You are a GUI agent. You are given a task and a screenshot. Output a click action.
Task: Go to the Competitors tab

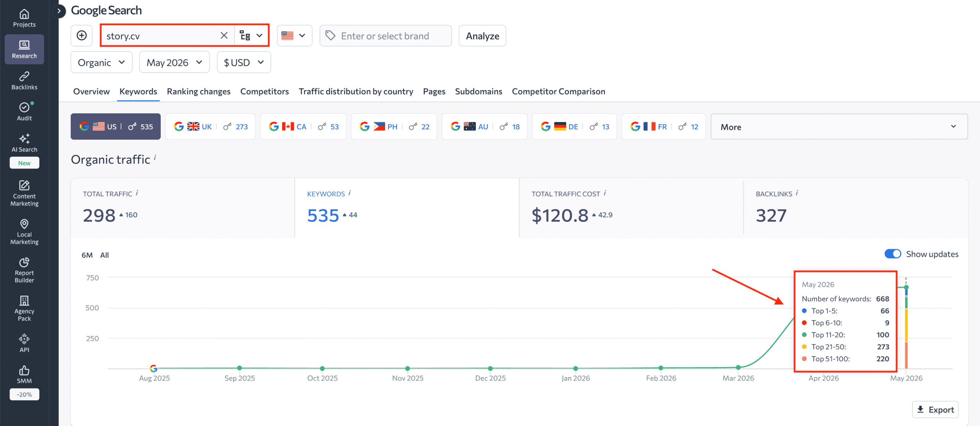[x=265, y=91]
